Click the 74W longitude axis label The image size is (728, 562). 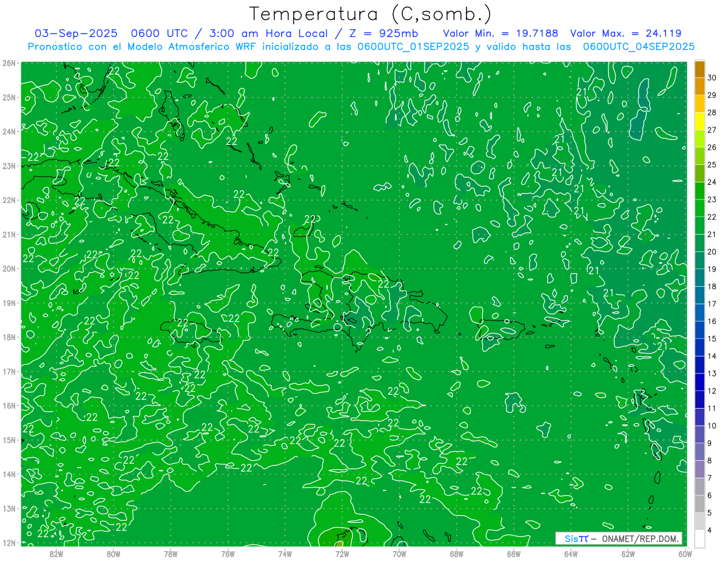click(285, 554)
